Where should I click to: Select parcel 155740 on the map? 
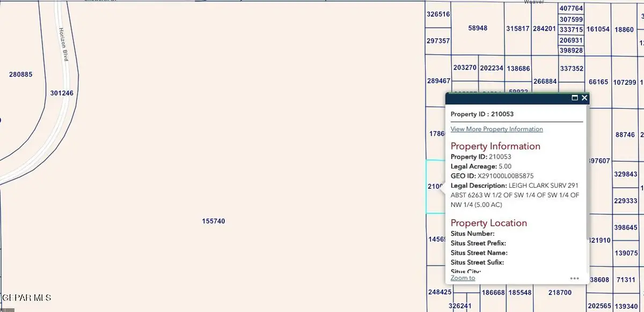click(x=213, y=221)
